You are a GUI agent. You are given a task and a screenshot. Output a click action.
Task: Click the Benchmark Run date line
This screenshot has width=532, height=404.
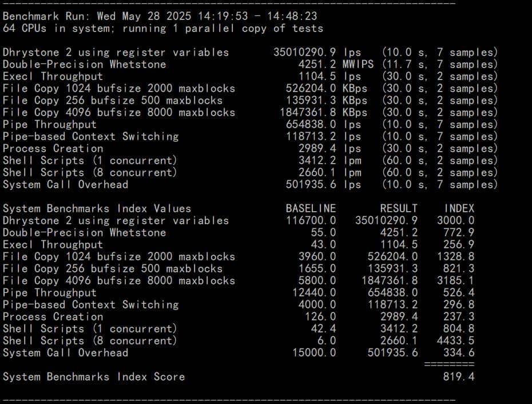pos(160,16)
